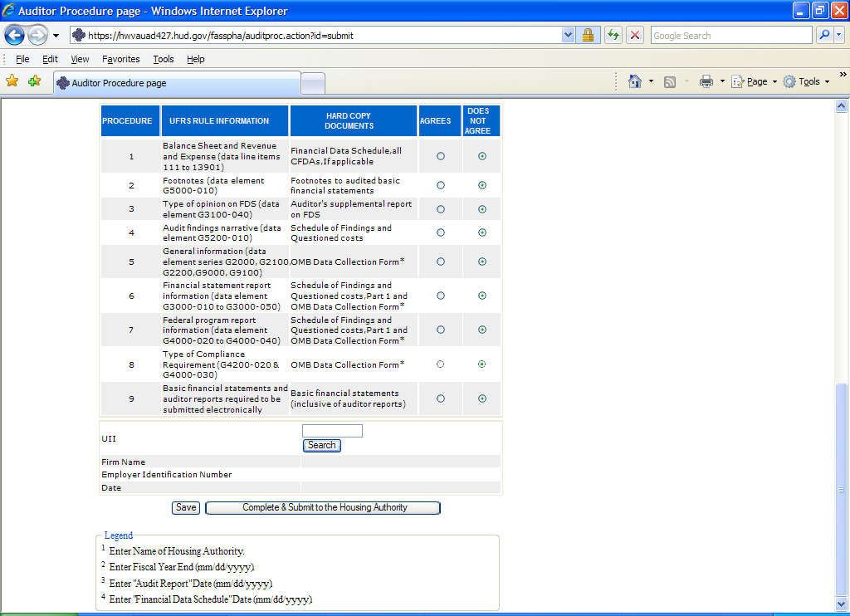This screenshot has height=616, width=850.
Task: Click the search magnifier icon
Action: pos(824,36)
